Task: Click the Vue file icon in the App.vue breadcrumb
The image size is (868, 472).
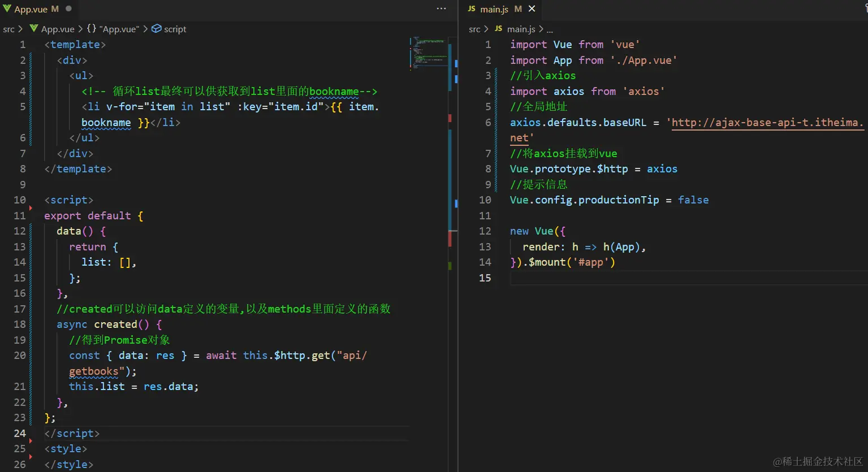Action: tap(34, 28)
